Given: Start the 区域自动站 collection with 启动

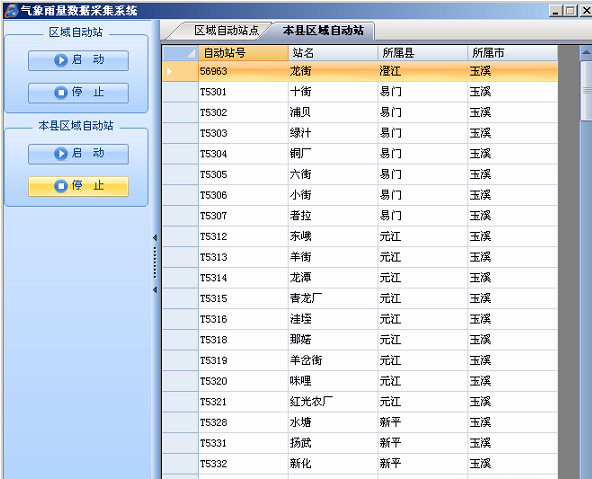Looking at the screenshot, I should [x=78, y=60].
